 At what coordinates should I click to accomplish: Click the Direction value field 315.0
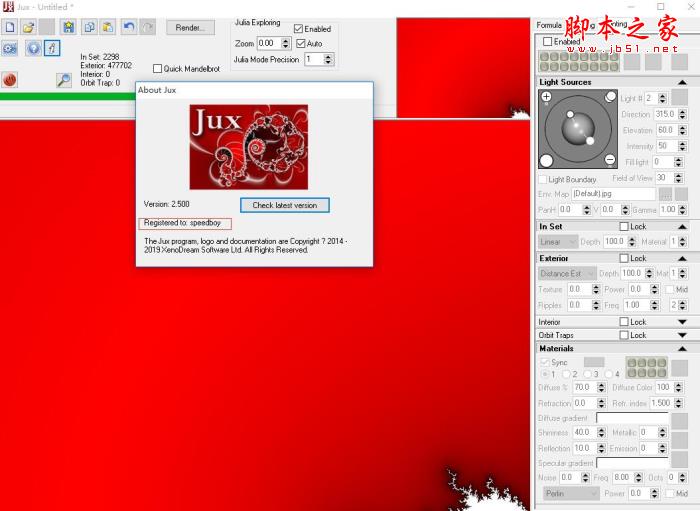click(x=666, y=114)
